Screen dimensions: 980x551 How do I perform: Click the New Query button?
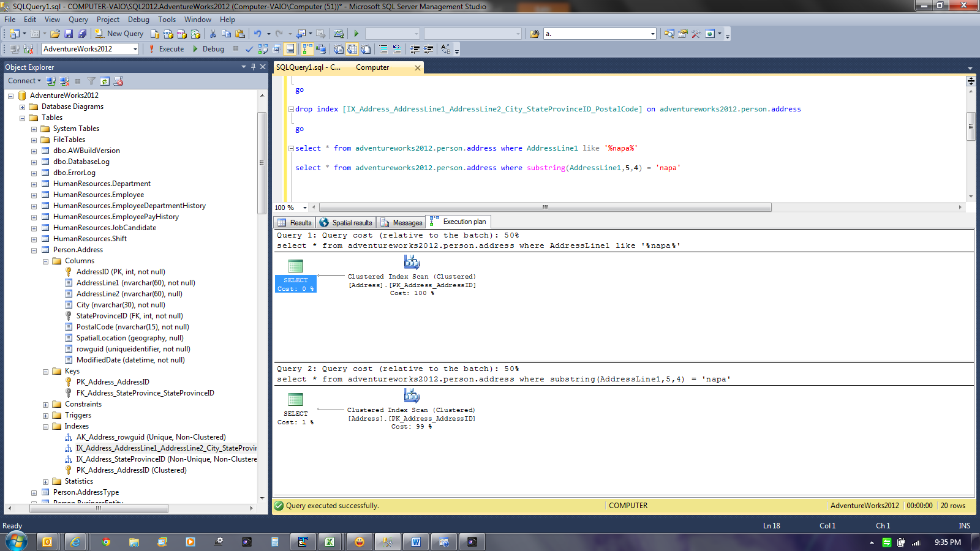click(x=119, y=34)
